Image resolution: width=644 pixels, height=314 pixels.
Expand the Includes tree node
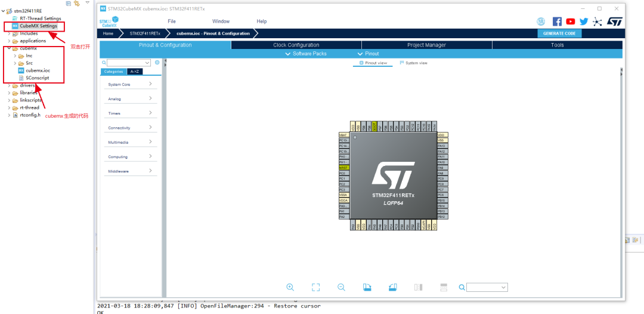9,33
